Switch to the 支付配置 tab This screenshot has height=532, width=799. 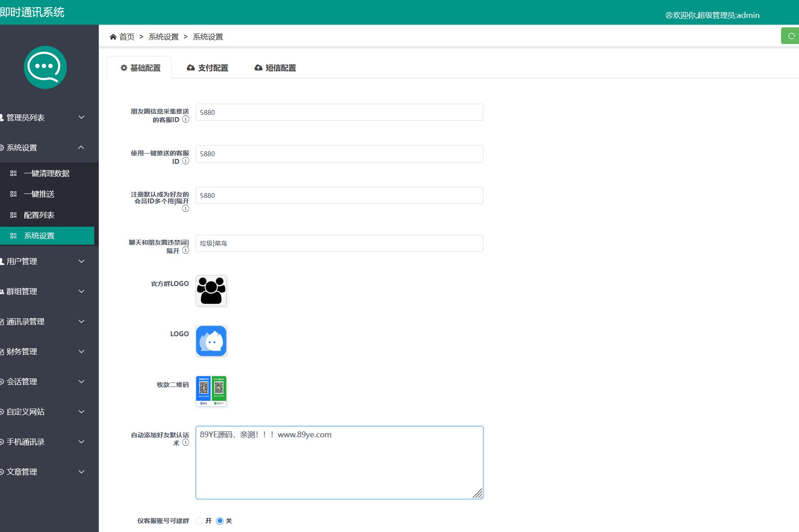tap(207, 68)
